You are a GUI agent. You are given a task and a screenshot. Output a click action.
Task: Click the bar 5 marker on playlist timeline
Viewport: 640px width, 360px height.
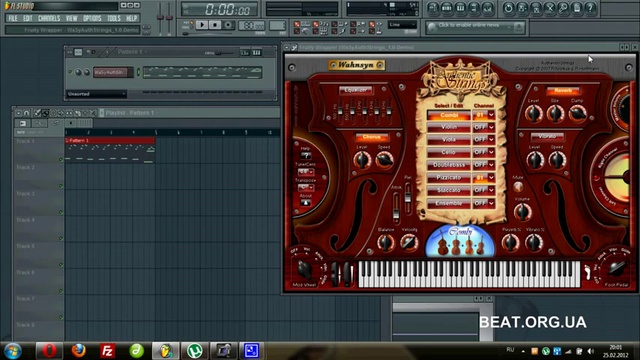point(156,133)
